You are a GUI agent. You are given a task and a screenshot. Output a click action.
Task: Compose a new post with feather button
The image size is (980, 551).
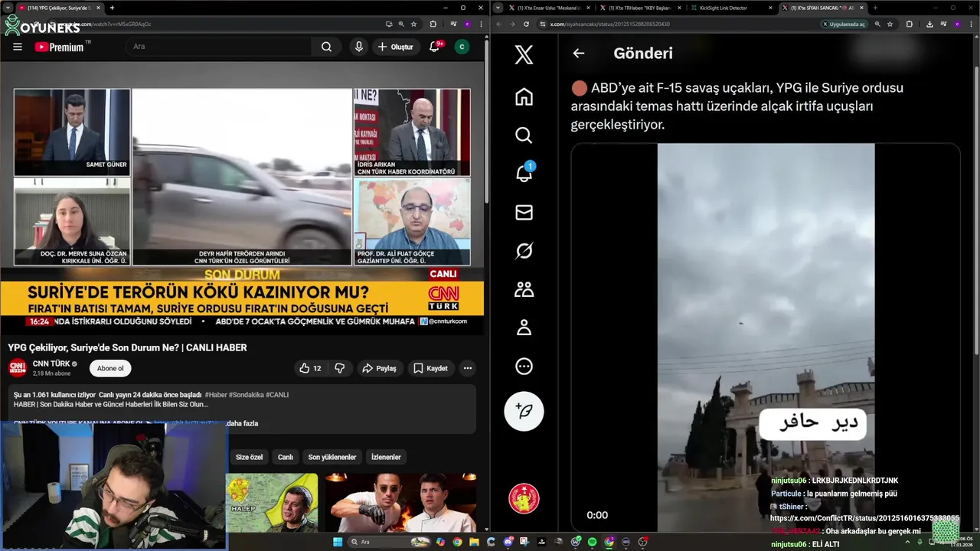coord(524,411)
